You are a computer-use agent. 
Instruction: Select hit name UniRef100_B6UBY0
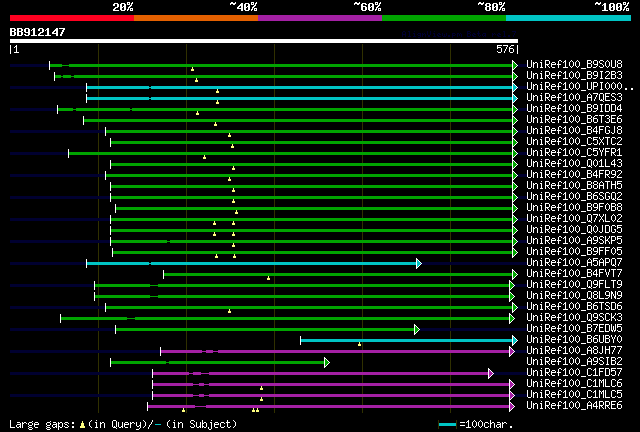pos(574,340)
